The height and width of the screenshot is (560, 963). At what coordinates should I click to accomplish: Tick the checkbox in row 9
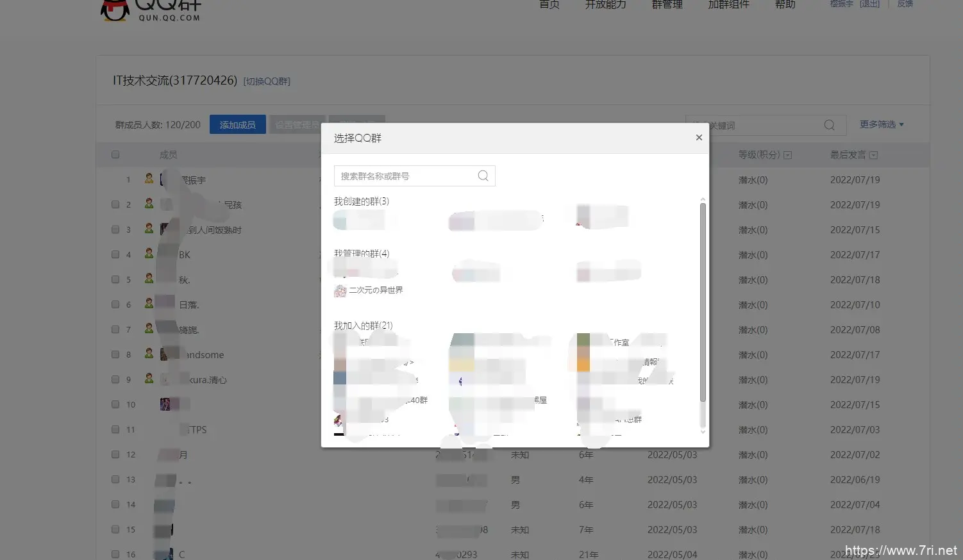point(115,379)
